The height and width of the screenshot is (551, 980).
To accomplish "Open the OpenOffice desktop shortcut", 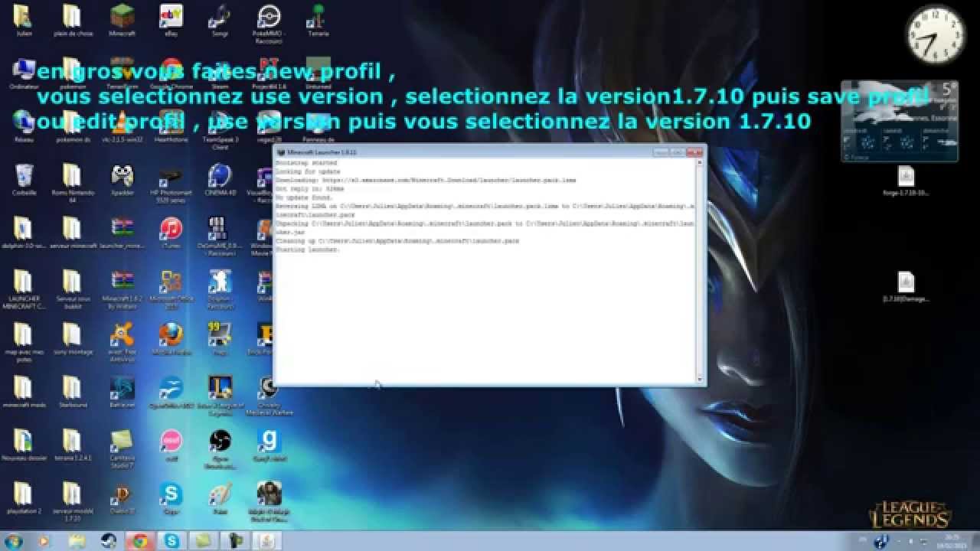I will tap(171, 391).
